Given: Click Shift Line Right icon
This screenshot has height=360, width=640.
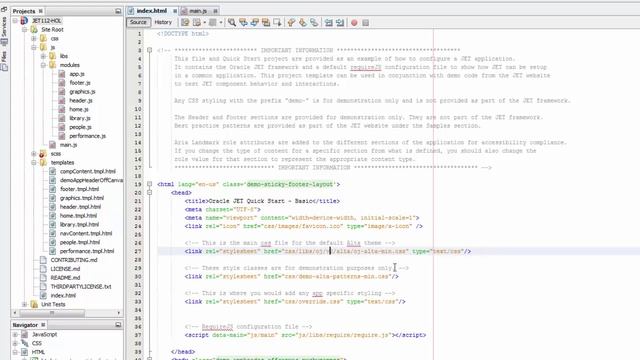Looking at the screenshot, I should pyautogui.click(x=340, y=22).
